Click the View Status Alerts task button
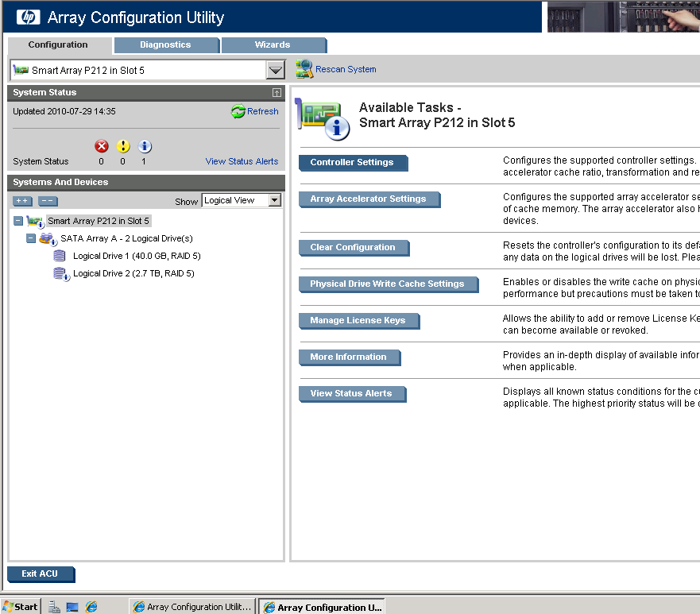Viewport: 700px width, 614px height. [x=352, y=394]
